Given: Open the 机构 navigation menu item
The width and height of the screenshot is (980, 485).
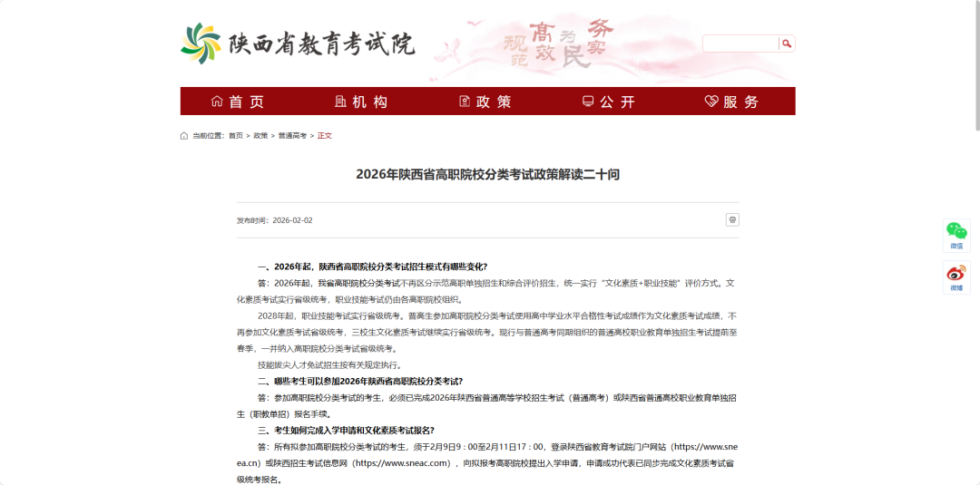Looking at the screenshot, I should pyautogui.click(x=361, y=102).
